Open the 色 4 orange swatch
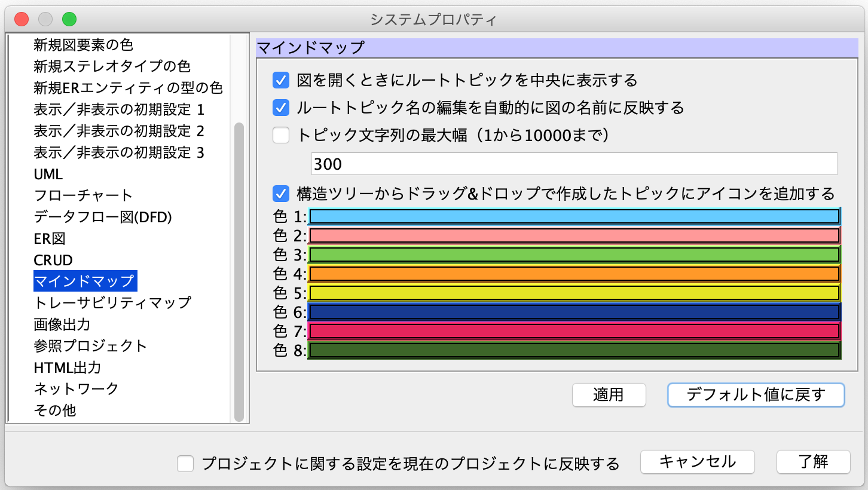868x490 pixels. pos(574,274)
